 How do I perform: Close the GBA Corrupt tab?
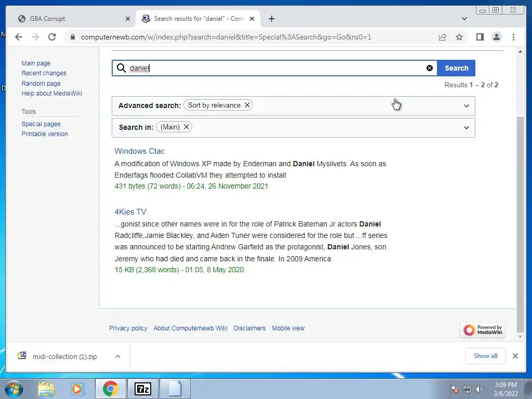pos(128,19)
